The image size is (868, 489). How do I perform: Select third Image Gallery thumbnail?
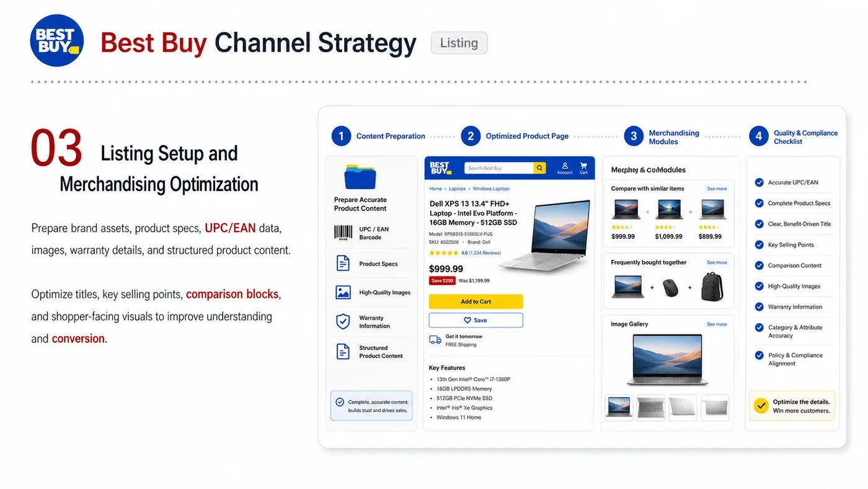pos(683,408)
